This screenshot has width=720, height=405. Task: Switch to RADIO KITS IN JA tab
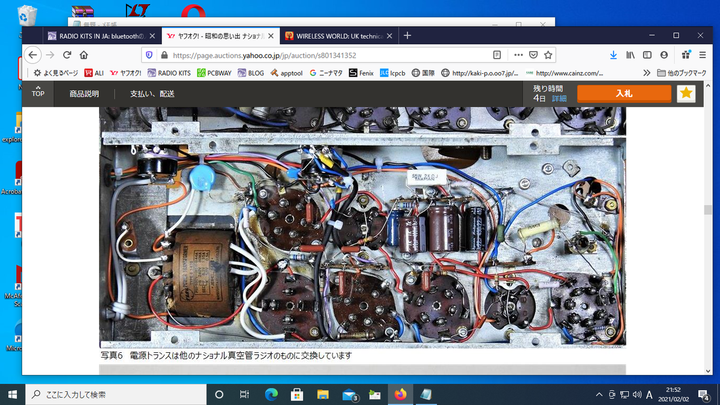[100, 35]
